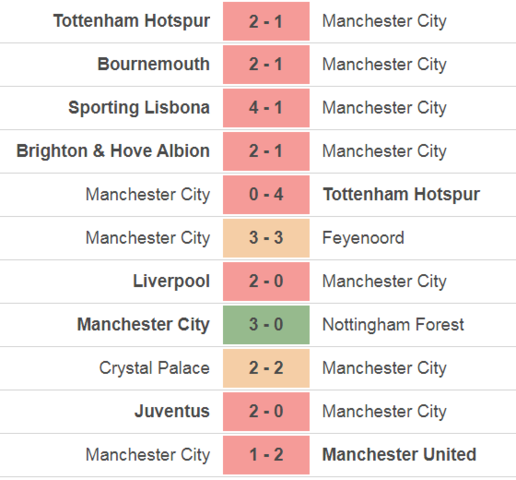Viewport: 516px width, 480px height.
Task: Open the 2 - 2 Crystal Palace draw score
Action: coord(266,368)
